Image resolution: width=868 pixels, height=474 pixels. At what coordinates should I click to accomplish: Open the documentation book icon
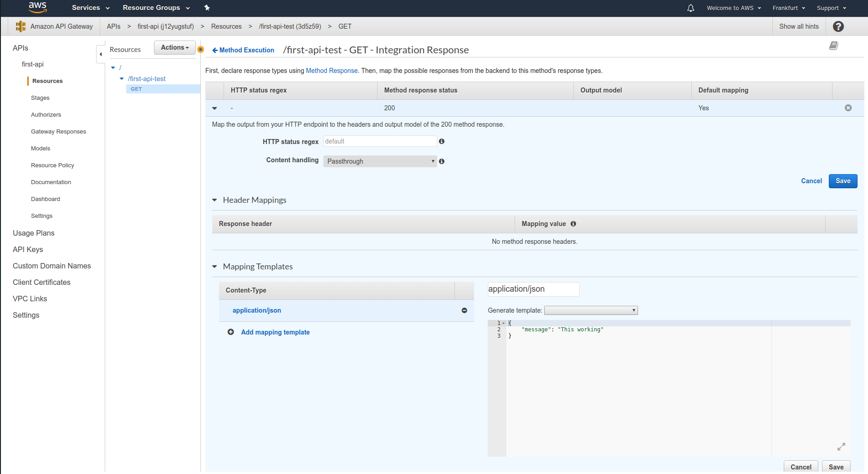click(x=833, y=46)
